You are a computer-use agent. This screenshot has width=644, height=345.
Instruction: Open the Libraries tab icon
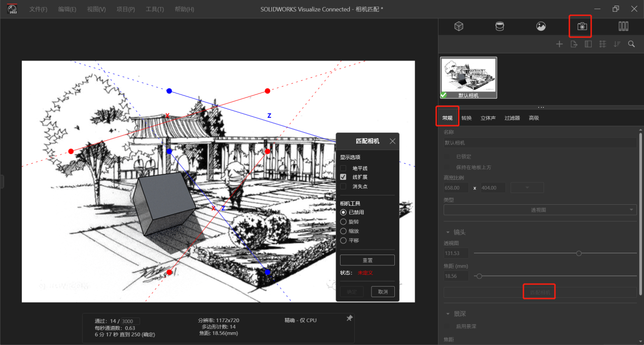pos(623,26)
